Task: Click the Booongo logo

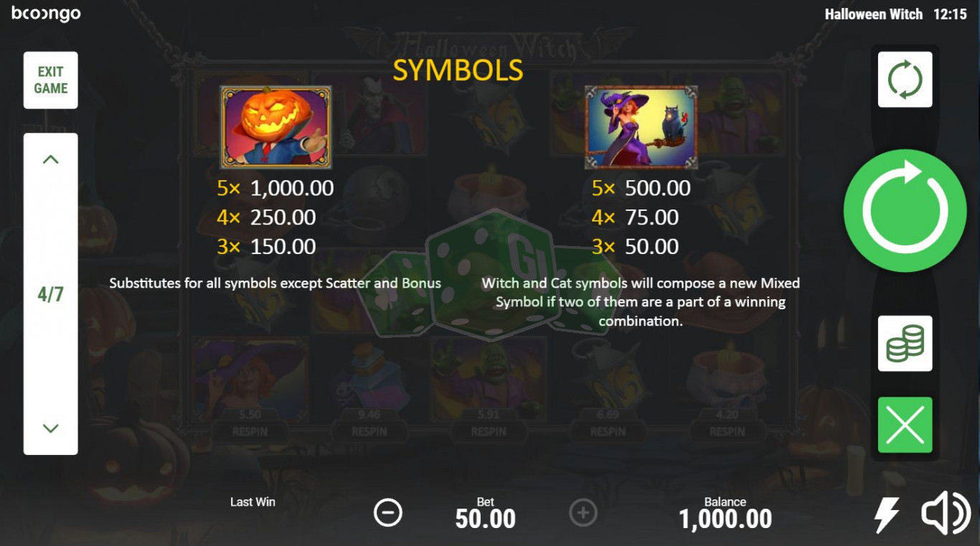Action: click(x=46, y=14)
